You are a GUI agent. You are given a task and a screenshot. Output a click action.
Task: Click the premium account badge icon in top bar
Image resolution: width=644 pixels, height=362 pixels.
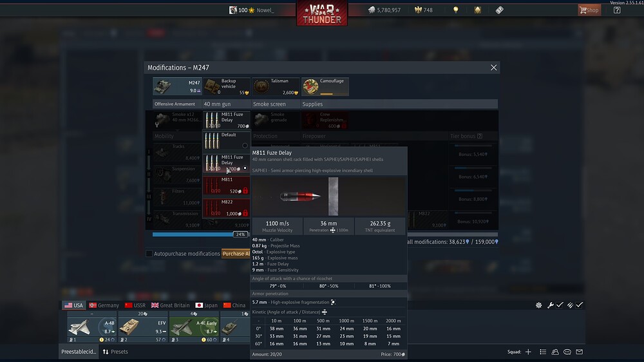[x=477, y=10]
